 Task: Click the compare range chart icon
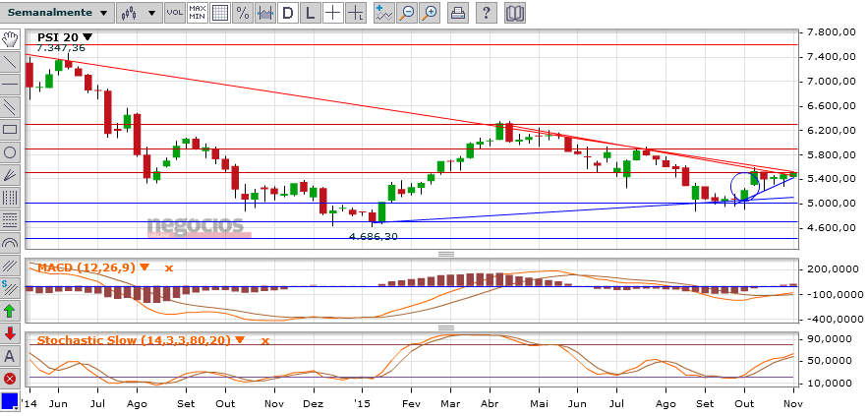265,12
